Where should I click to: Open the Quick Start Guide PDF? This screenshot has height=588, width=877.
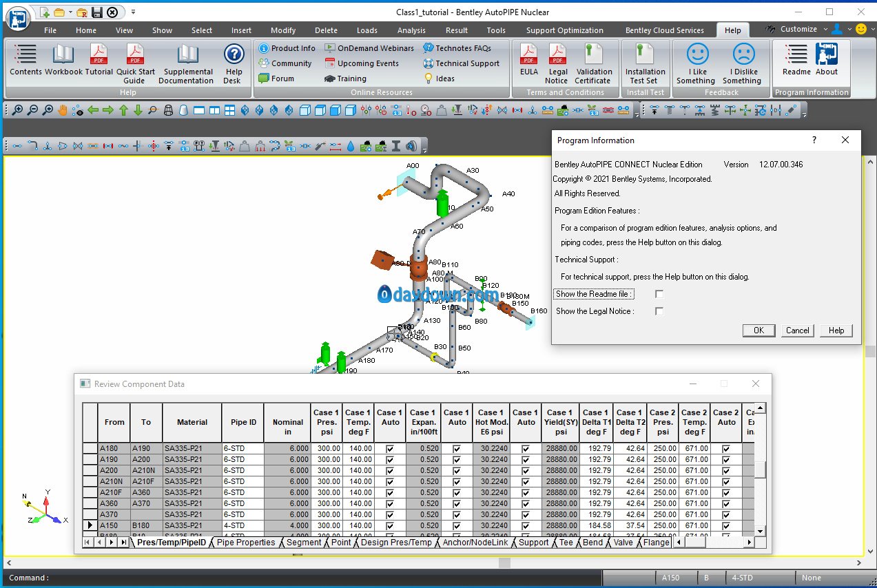pos(135,63)
